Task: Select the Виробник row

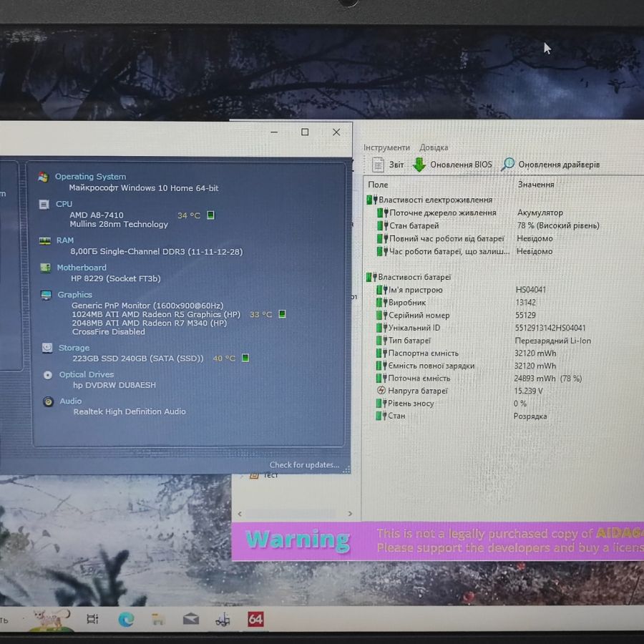Action: (x=456, y=302)
